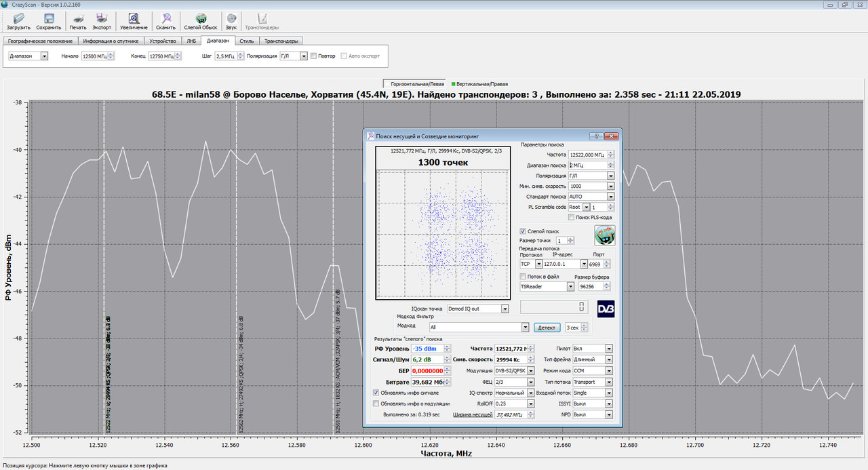
Task: Click the Размер точки spinner field
Action: coord(564,241)
